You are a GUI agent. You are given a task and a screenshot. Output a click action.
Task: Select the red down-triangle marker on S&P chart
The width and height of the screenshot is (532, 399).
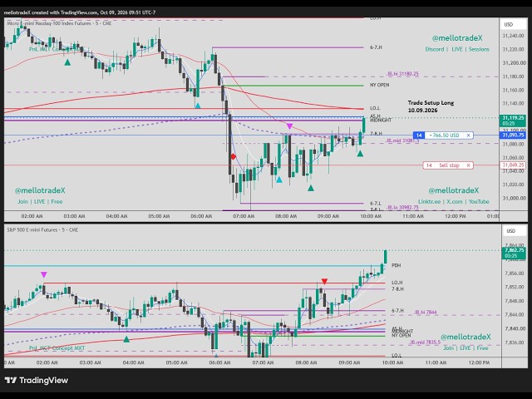324,281
